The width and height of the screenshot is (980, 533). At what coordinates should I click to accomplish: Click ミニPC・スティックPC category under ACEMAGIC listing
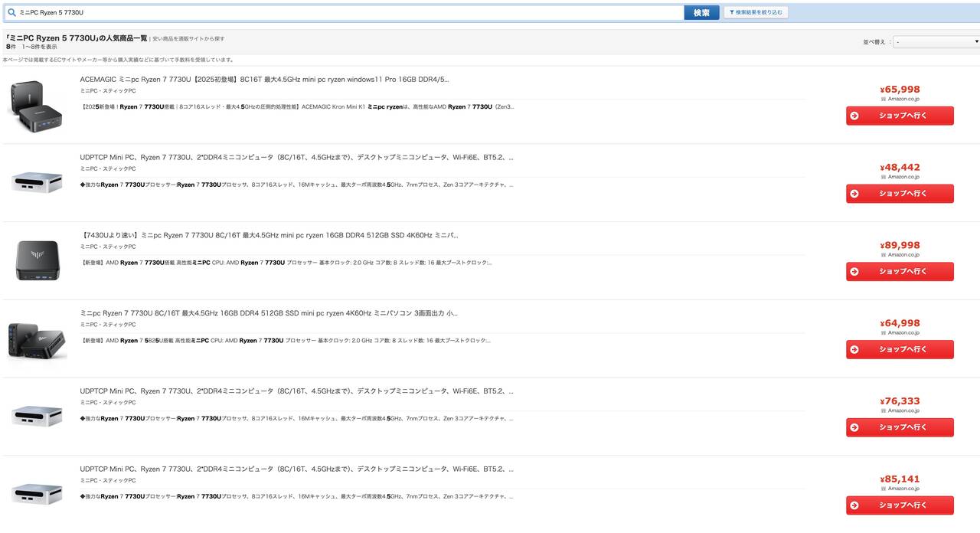point(108,91)
